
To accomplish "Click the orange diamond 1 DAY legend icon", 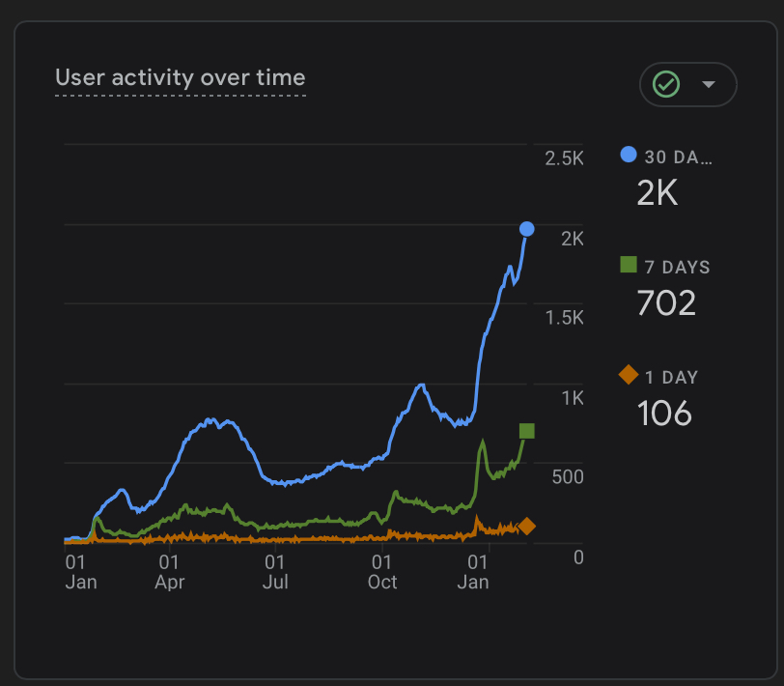I will pos(629,375).
